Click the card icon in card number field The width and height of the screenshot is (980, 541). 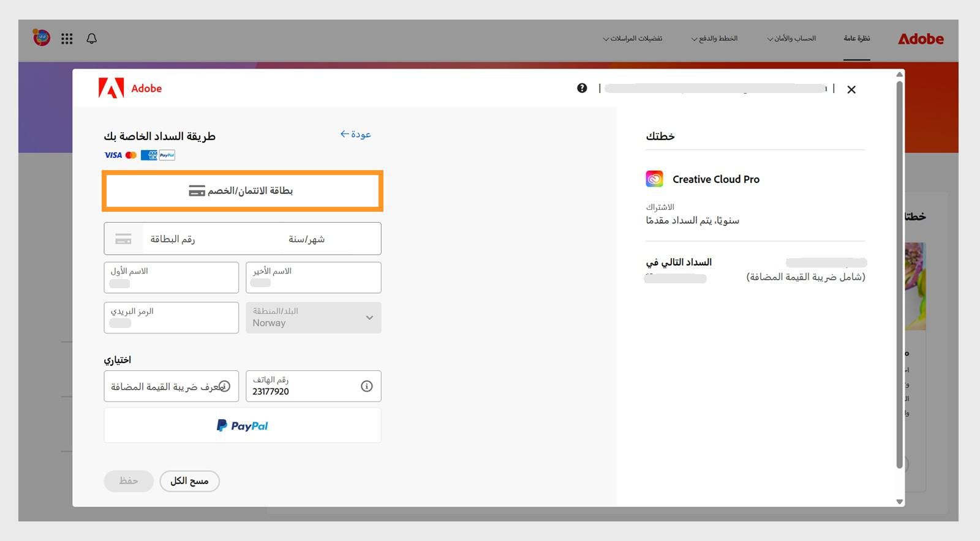(124, 239)
